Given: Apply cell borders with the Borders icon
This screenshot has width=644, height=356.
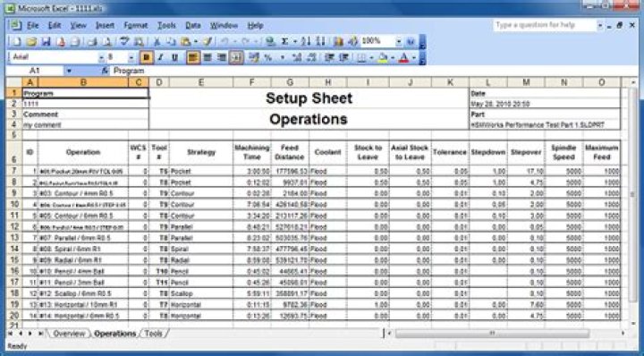Looking at the screenshot, I should [x=361, y=57].
